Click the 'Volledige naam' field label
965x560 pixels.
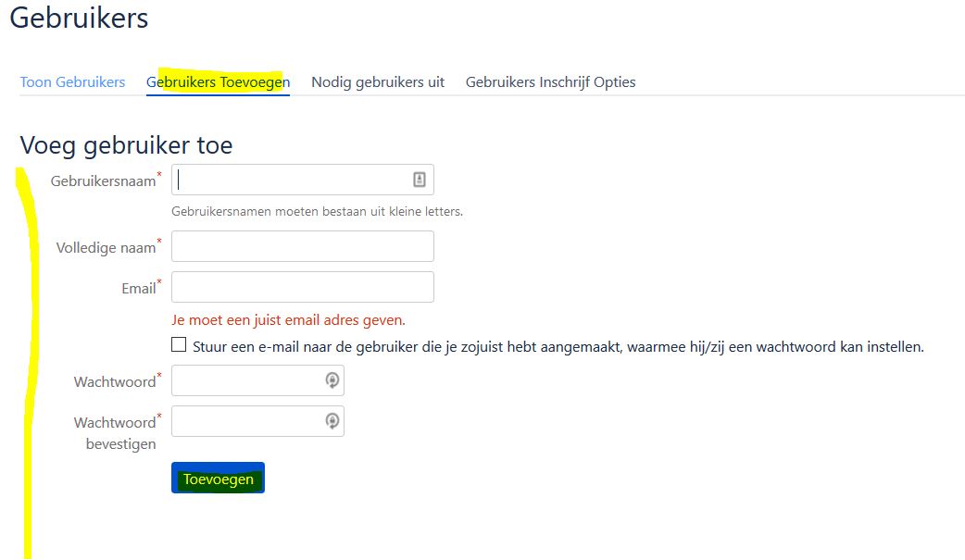click(106, 247)
